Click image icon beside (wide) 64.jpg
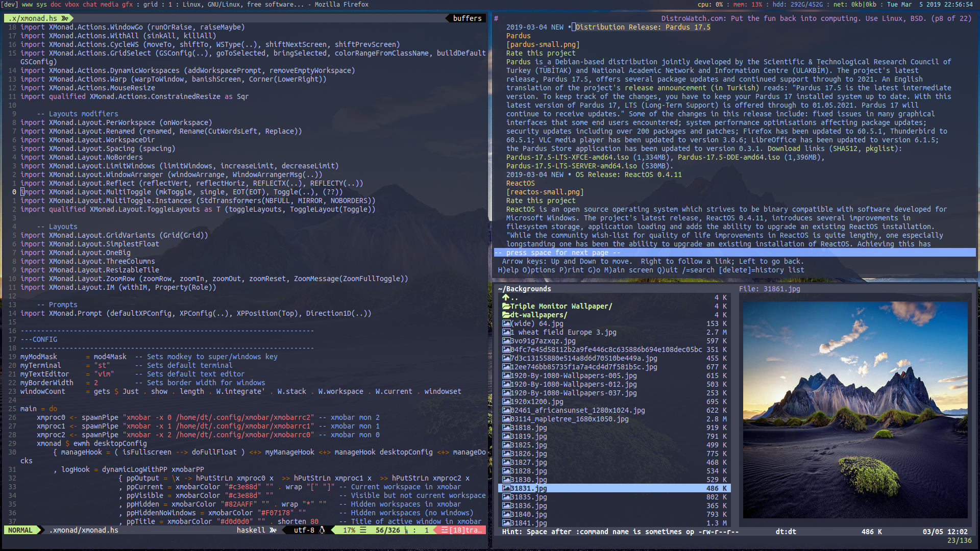The width and height of the screenshot is (980, 551). click(x=506, y=323)
